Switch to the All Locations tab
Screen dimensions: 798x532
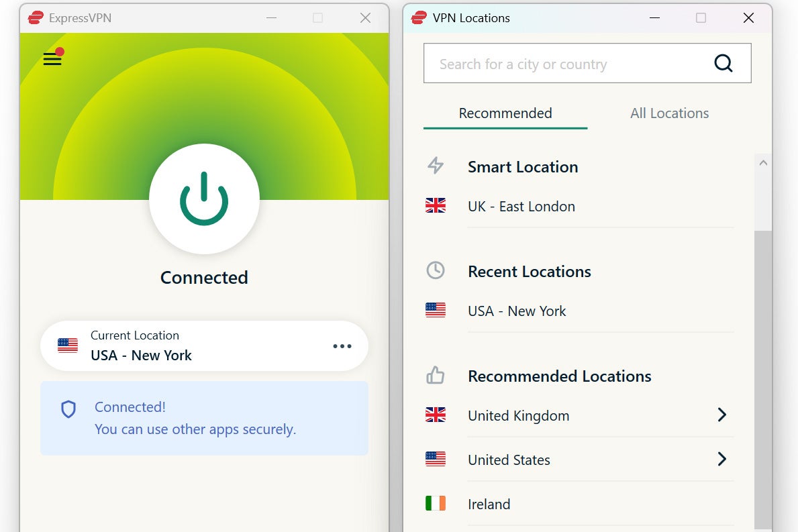point(669,113)
